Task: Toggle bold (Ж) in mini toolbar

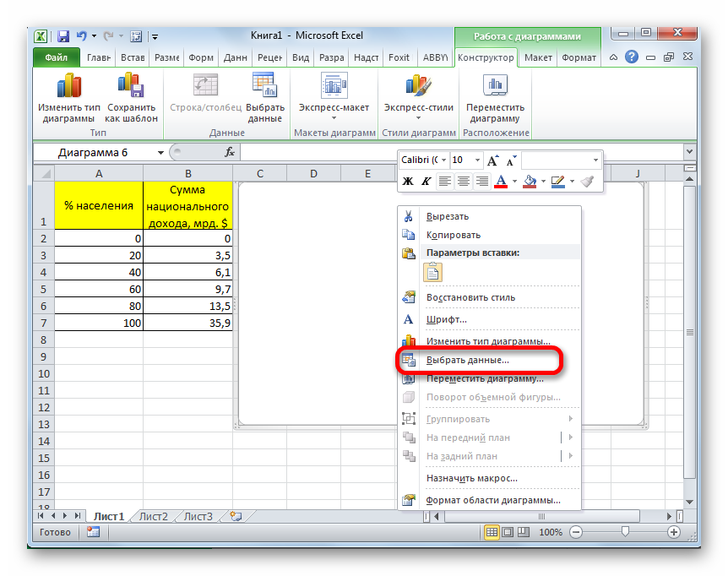Action: (408, 181)
